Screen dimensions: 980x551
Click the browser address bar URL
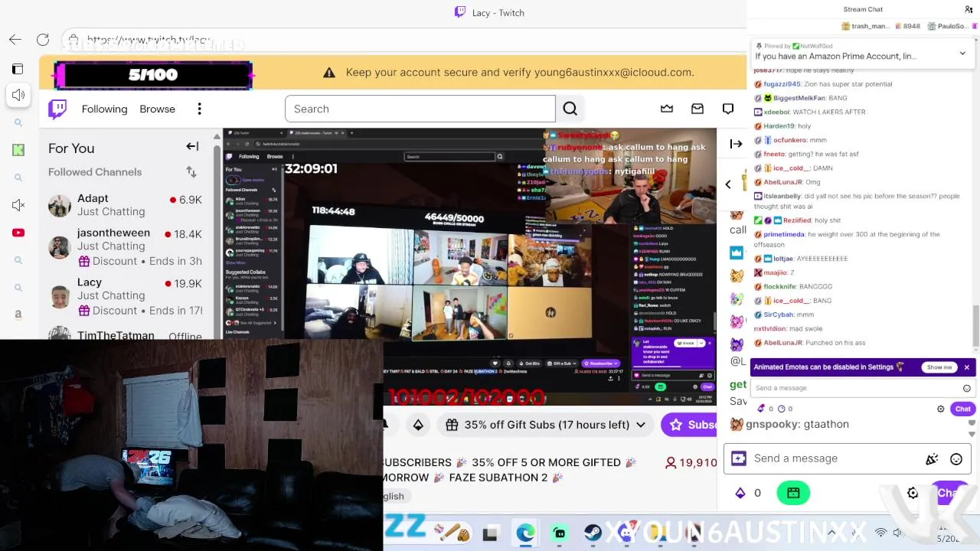148,40
